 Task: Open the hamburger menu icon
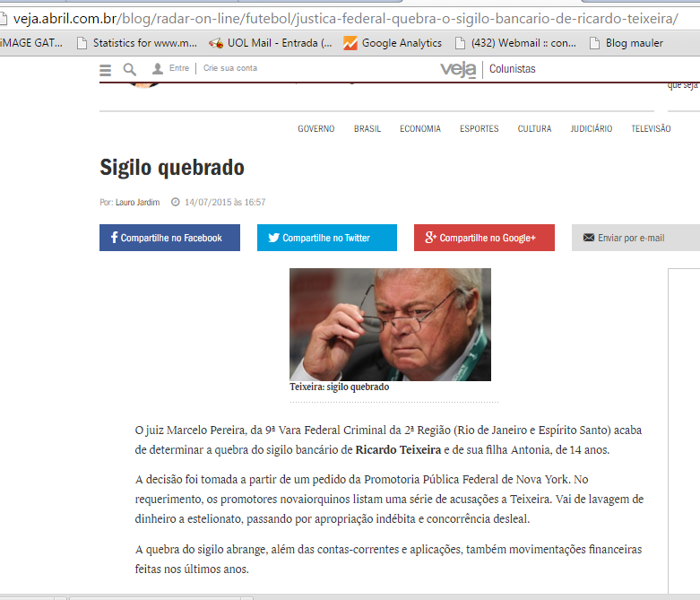106,70
